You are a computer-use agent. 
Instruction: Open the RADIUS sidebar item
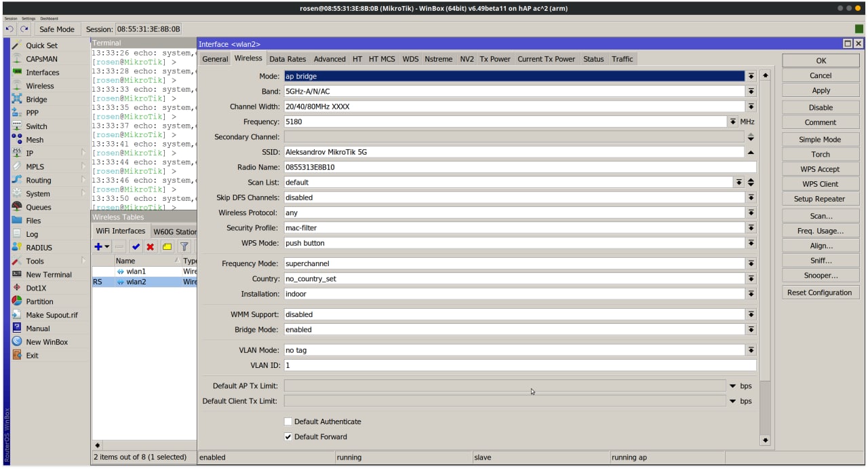click(39, 248)
